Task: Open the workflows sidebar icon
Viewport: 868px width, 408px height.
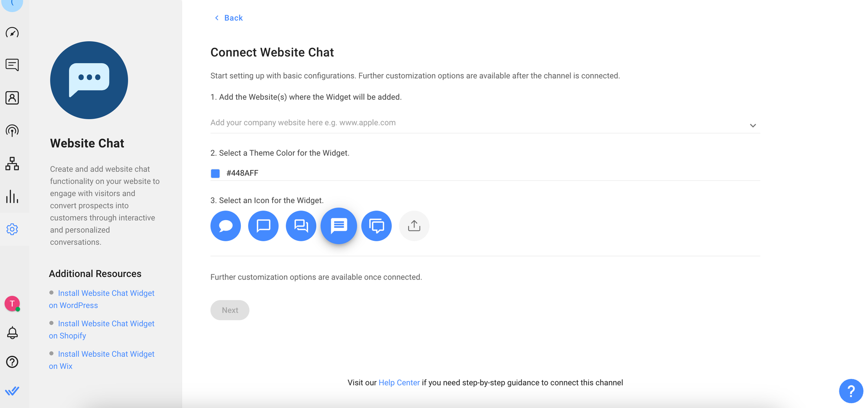Action: 12,164
